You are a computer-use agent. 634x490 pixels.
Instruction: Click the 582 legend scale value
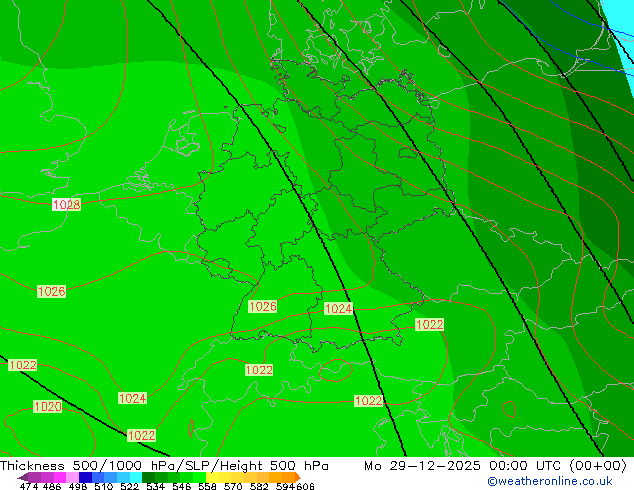tap(259, 486)
